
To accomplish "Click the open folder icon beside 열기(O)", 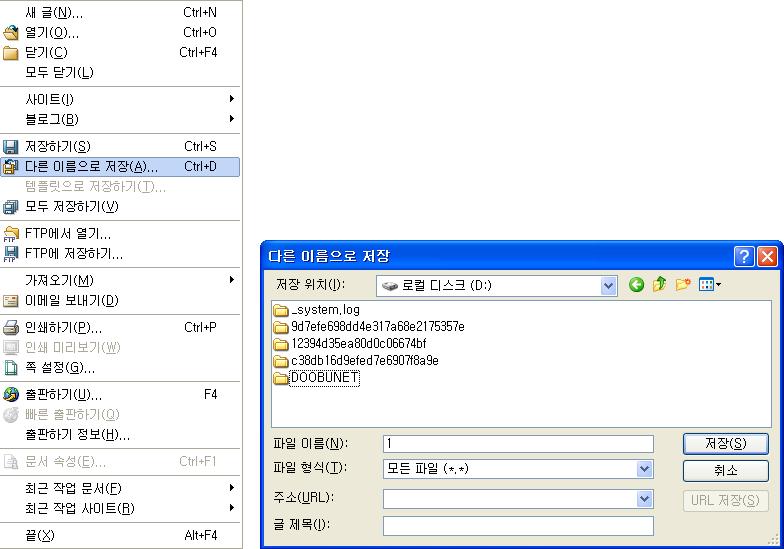I will point(10,33).
